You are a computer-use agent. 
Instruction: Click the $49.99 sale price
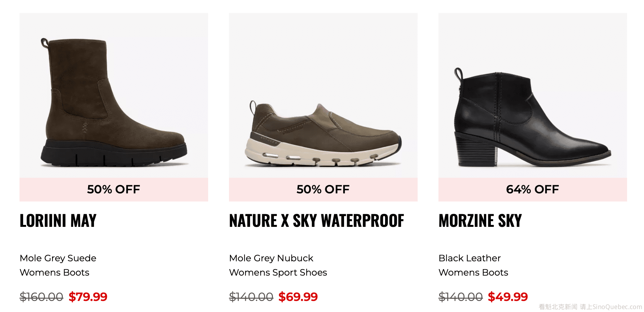click(508, 297)
